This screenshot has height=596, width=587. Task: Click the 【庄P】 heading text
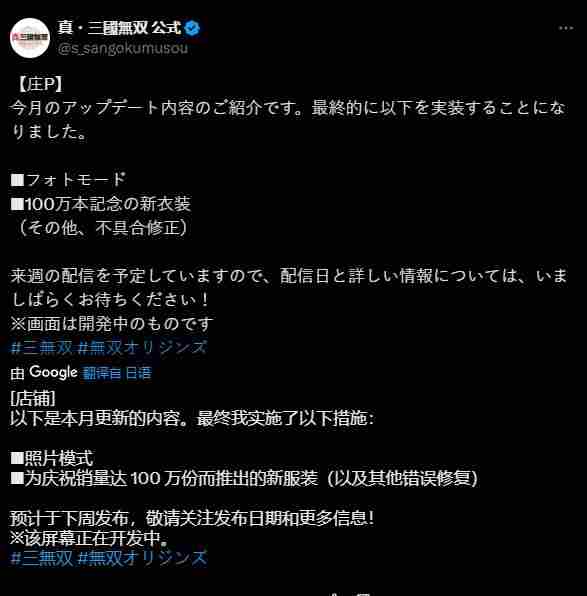click(x=40, y=84)
